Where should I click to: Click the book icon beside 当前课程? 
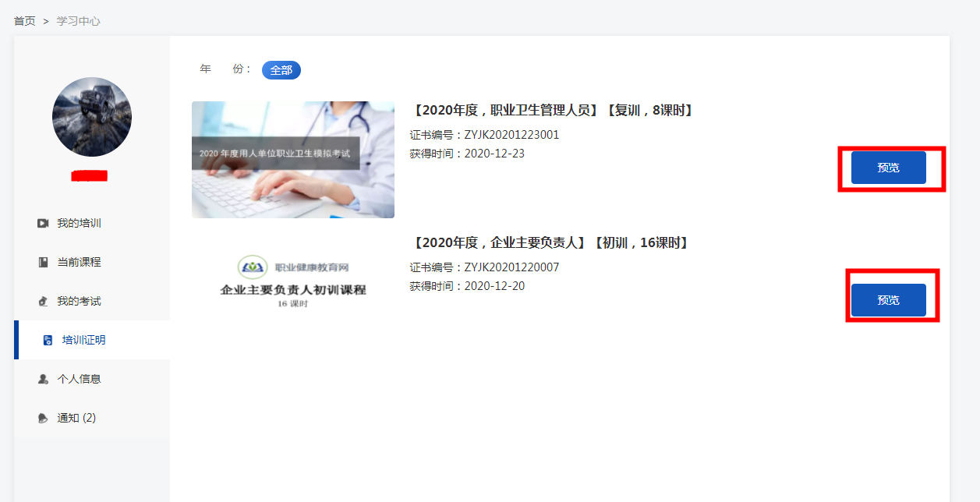43,263
